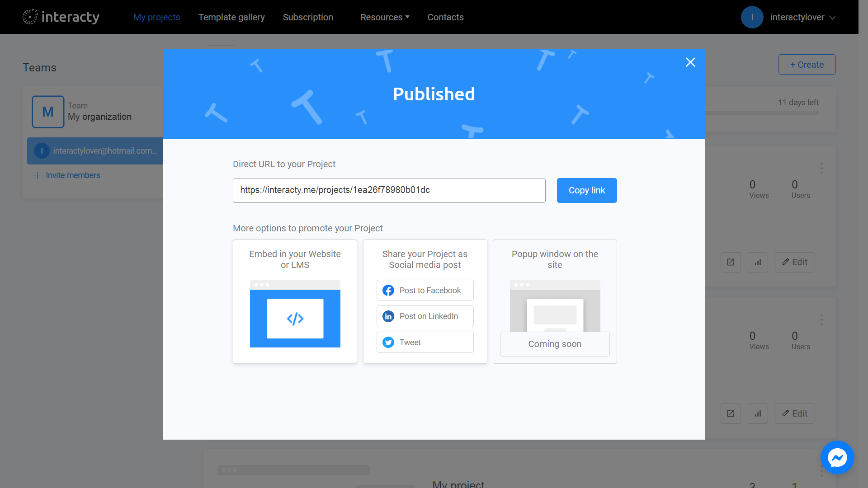Select the direct URL input field
The height and width of the screenshot is (488, 868).
[389, 190]
